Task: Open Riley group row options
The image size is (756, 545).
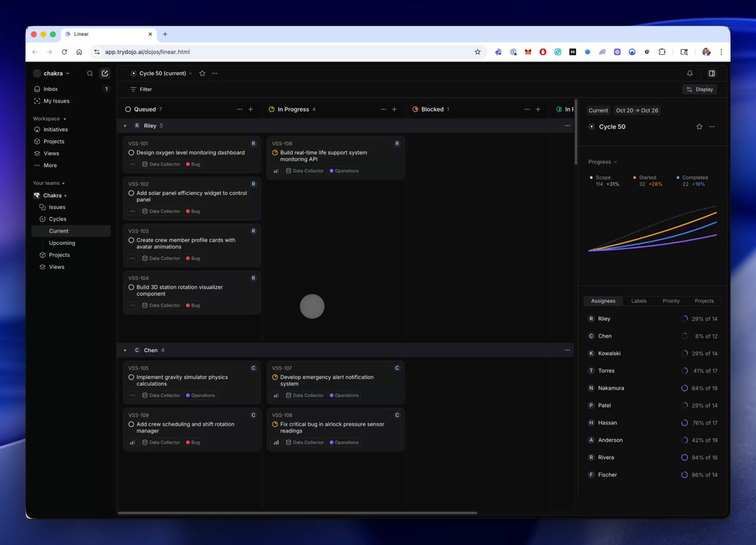Action: point(567,126)
